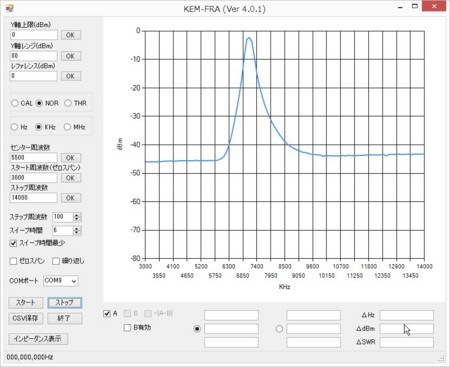Click the ΔHz readout field

(x=407, y=315)
